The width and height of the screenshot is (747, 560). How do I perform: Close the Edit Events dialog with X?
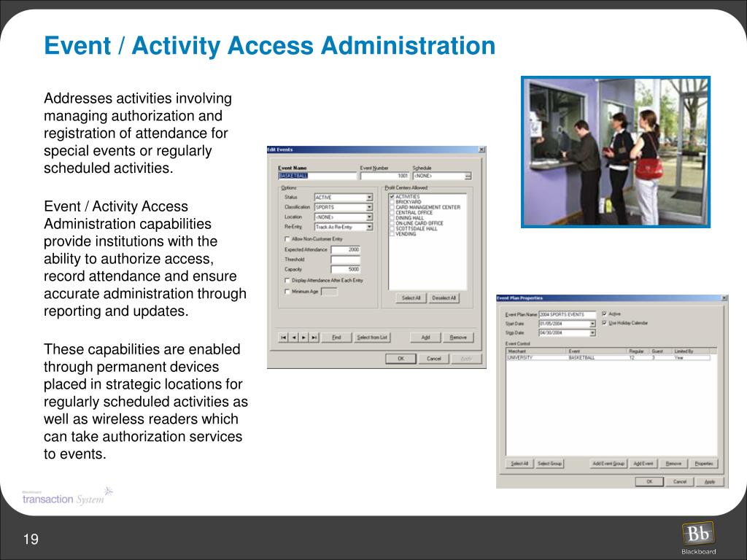point(481,149)
